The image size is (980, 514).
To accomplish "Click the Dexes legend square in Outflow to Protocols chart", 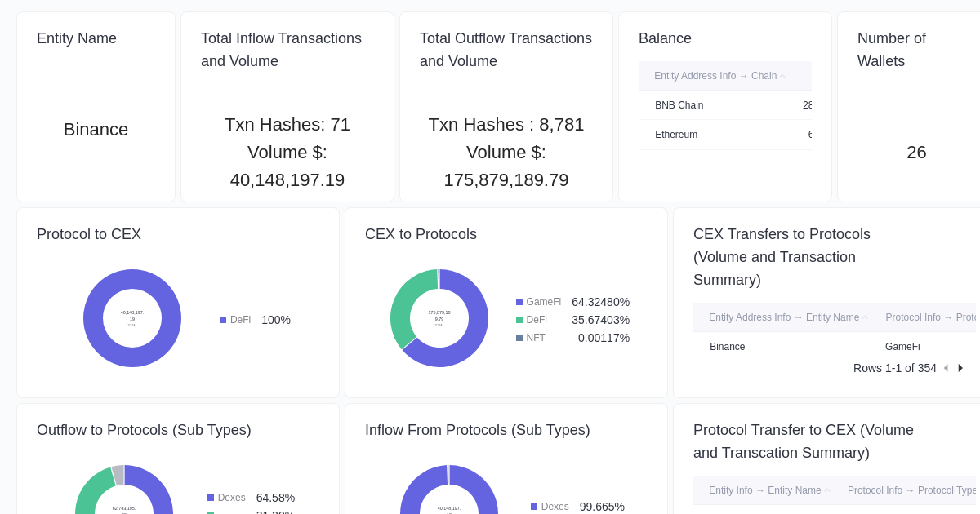I will pyautogui.click(x=210, y=498).
